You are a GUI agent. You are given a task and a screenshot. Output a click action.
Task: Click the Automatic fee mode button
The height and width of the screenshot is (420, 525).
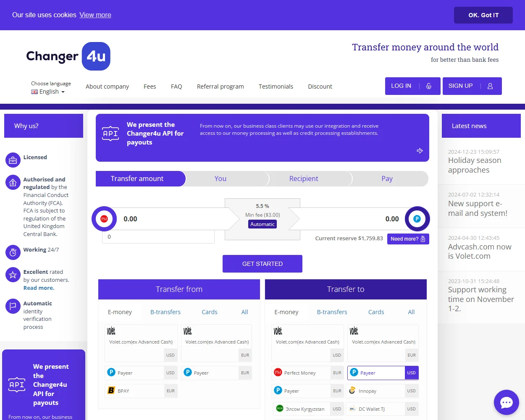pos(262,224)
